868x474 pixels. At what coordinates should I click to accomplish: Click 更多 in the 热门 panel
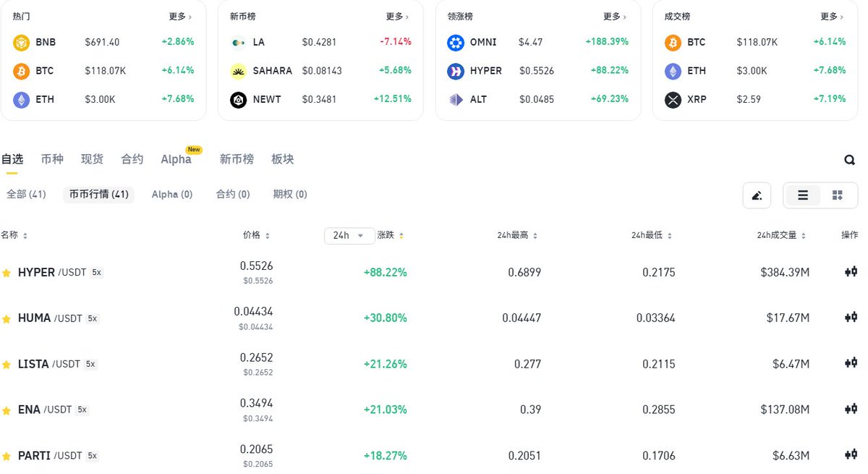click(179, 15)
